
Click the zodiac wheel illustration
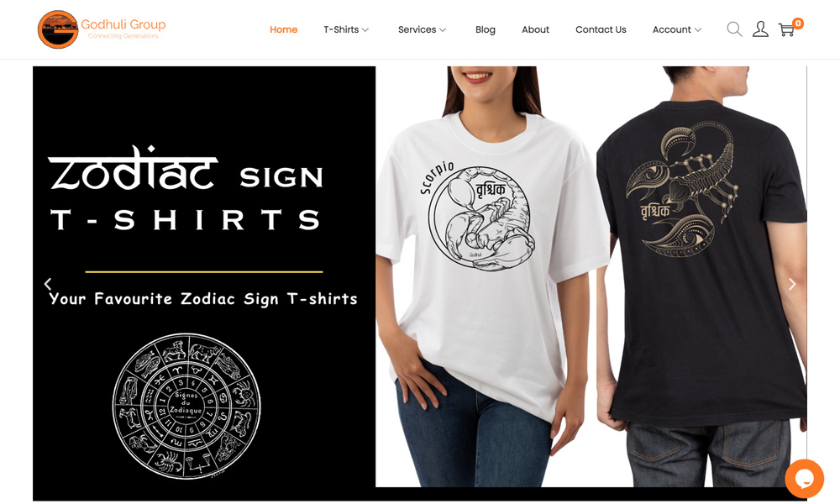(x=186, y=406)
